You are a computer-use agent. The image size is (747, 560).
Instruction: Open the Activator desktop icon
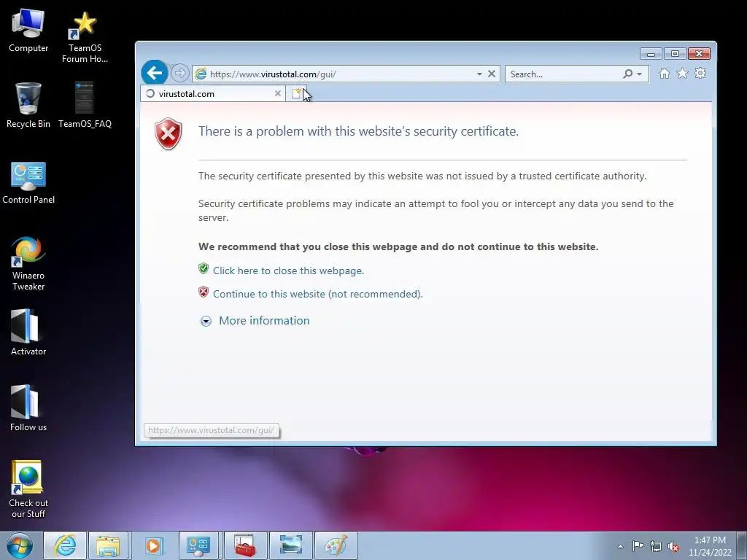click(28, 332)
